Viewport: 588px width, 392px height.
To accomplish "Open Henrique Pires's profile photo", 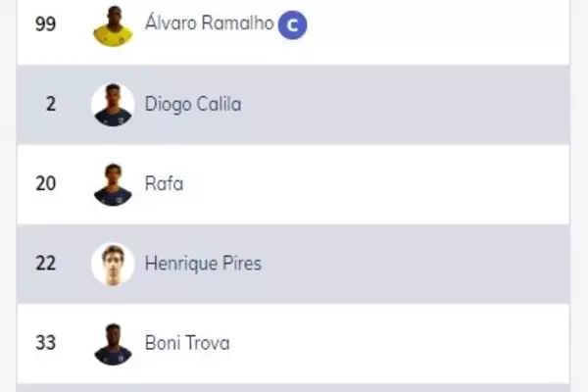I will click(x=113, y=264).
